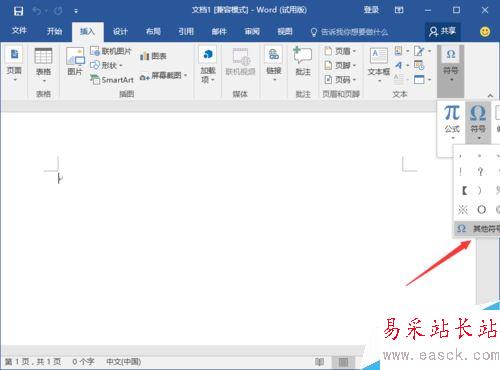This screenshot has width=500, height=370.
Task: Click the word count 0个字
Action: [x=83, y=362]
